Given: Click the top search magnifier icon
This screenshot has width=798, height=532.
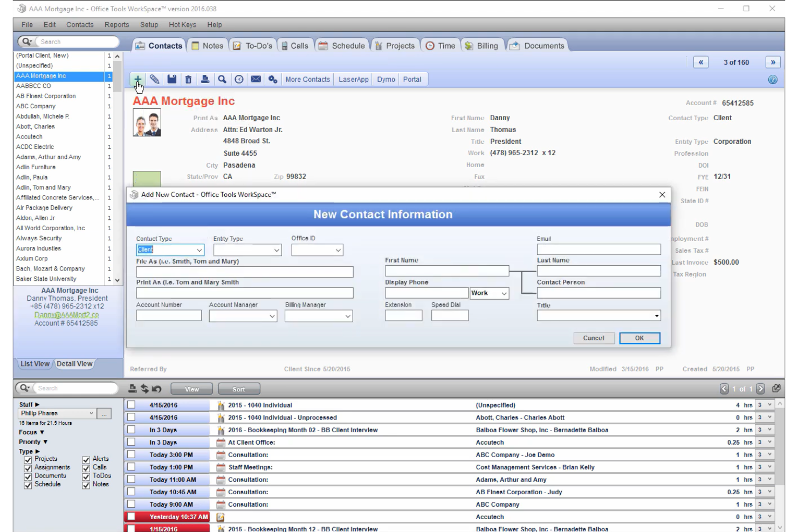Looking at the screenshot, I should click(x=26, y=42).
